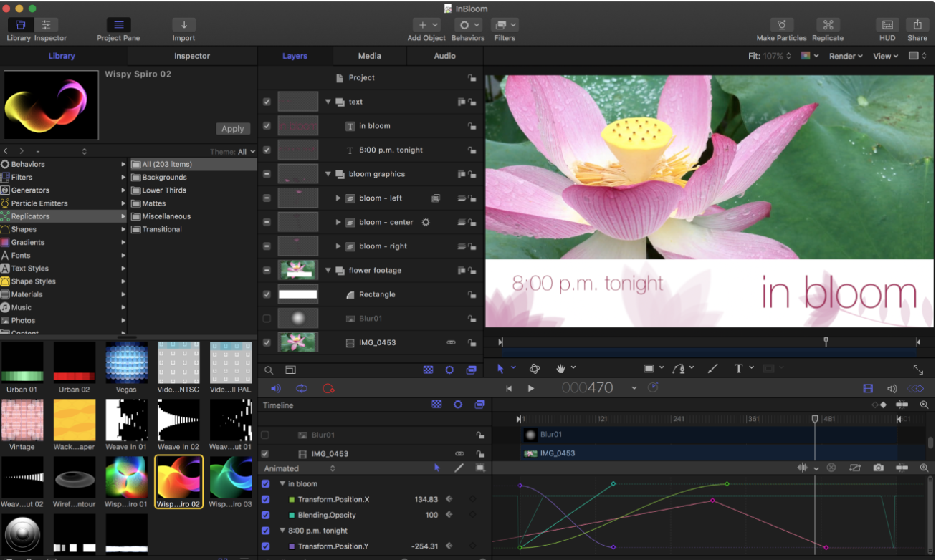Choose the Pan hand tool
This screenshot has width=936, height=560.
coord(561,368)
